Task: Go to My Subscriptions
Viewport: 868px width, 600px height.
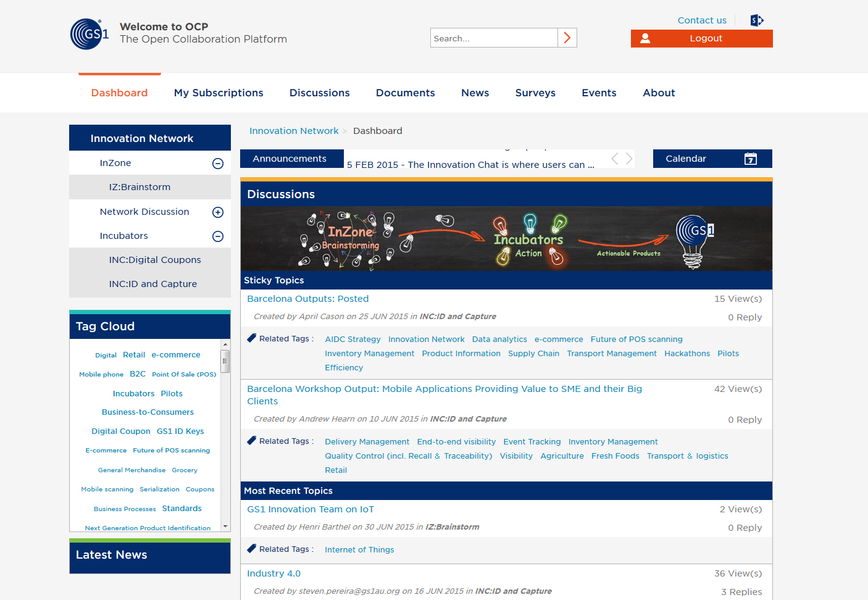Action: [x=219, y=93]
